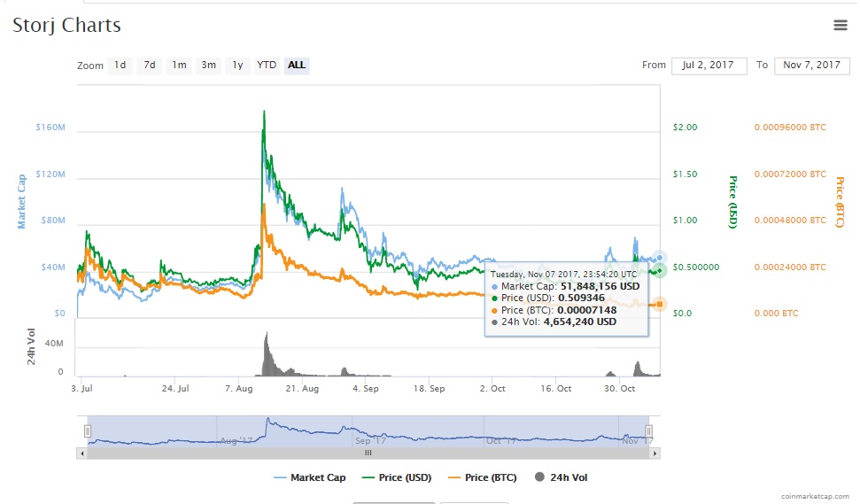Image resolution: width=860 pixels, height=504 pixels.
Task: Click the vertical Price (USD) axis title
Action: pos(732,202)
